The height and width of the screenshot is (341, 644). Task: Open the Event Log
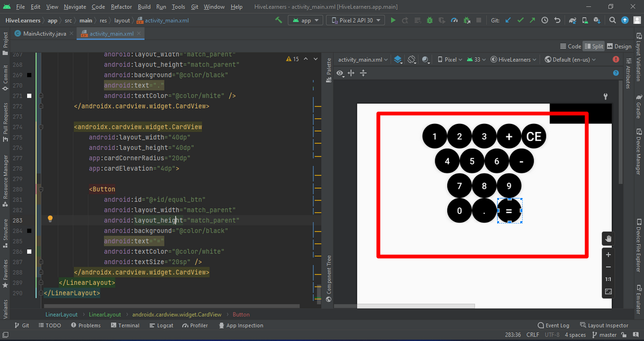pyautogui.click(x=553, y=325)
